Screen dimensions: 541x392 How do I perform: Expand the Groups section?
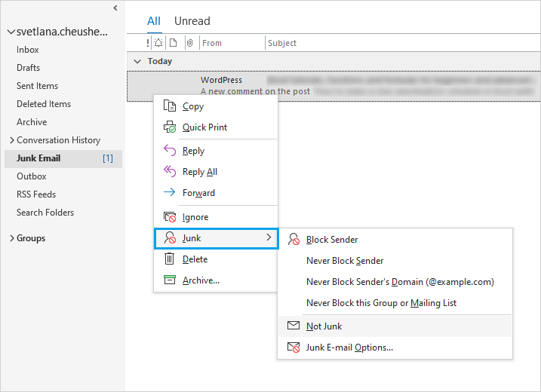click(x=11, y=238)
